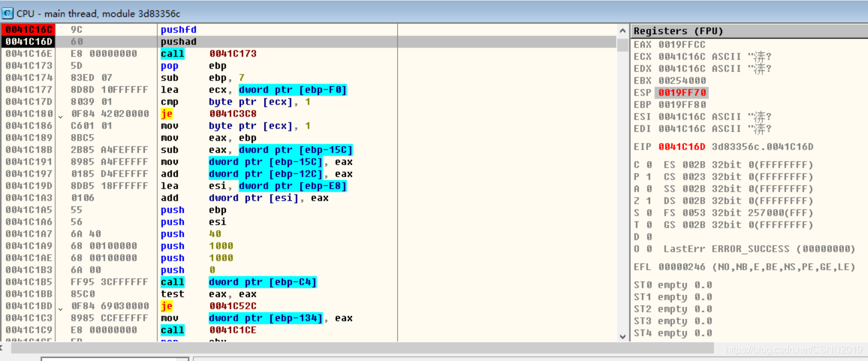Select the call 0041C1CE instruction

(x=208, y=330)
